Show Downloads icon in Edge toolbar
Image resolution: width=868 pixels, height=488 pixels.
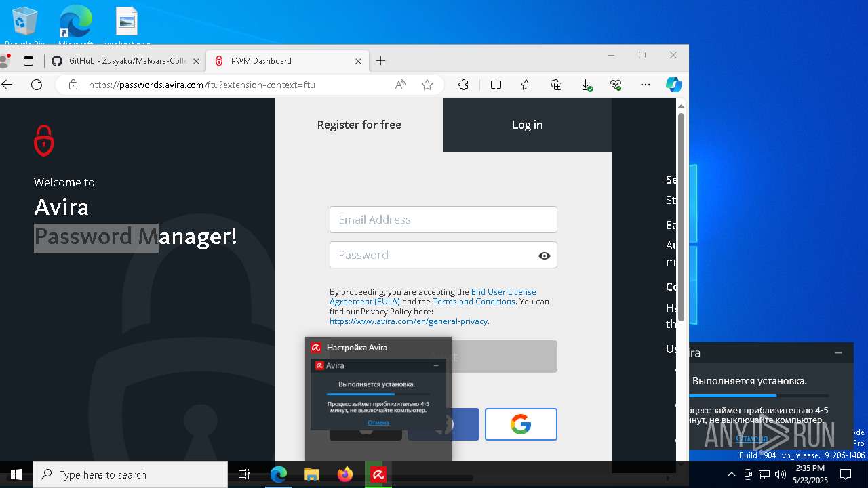tap(587, 85)
